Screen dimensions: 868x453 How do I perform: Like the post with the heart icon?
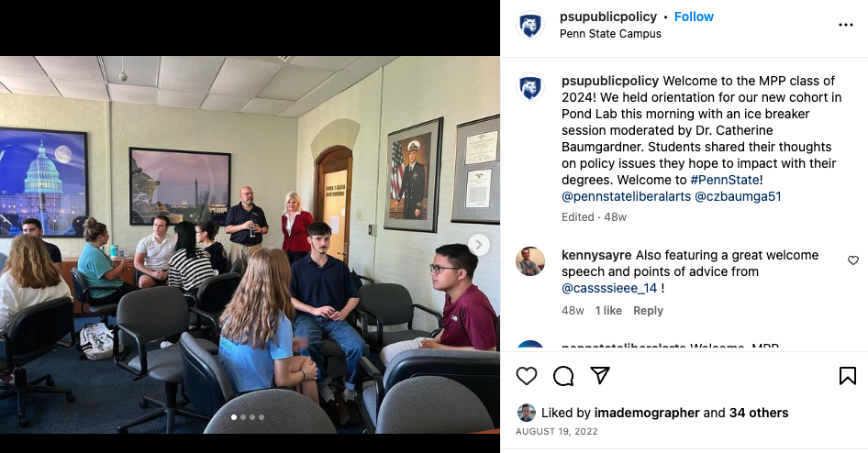click(527, 376)
